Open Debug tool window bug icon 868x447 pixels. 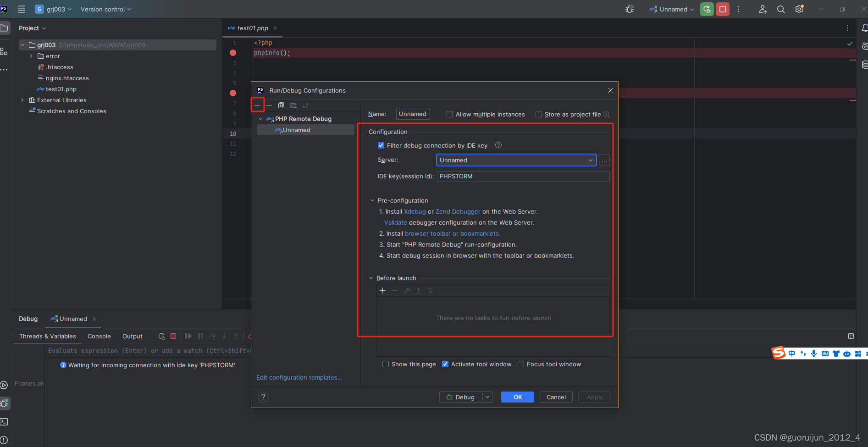pos(5,403)
